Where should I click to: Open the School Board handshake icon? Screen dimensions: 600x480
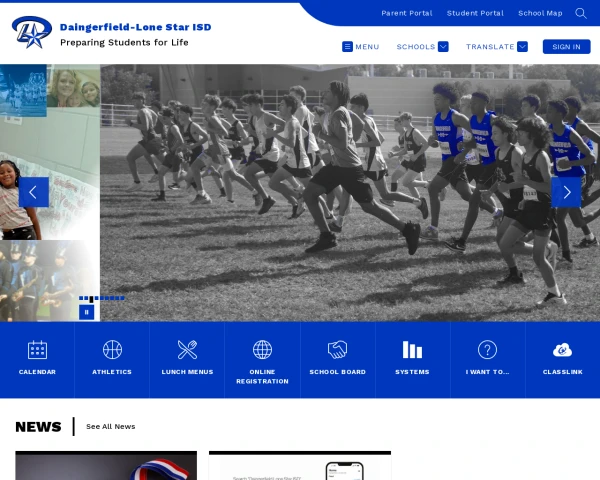(x=337, y=349)
